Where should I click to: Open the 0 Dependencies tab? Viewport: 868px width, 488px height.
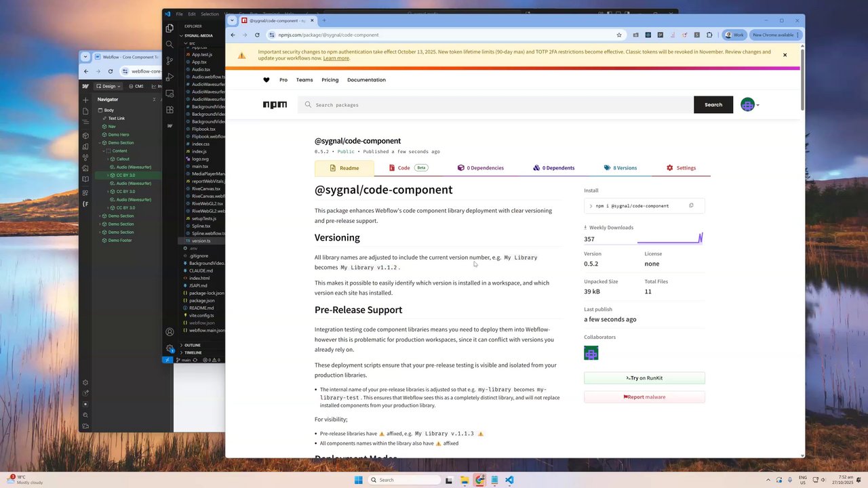(481, 168)
